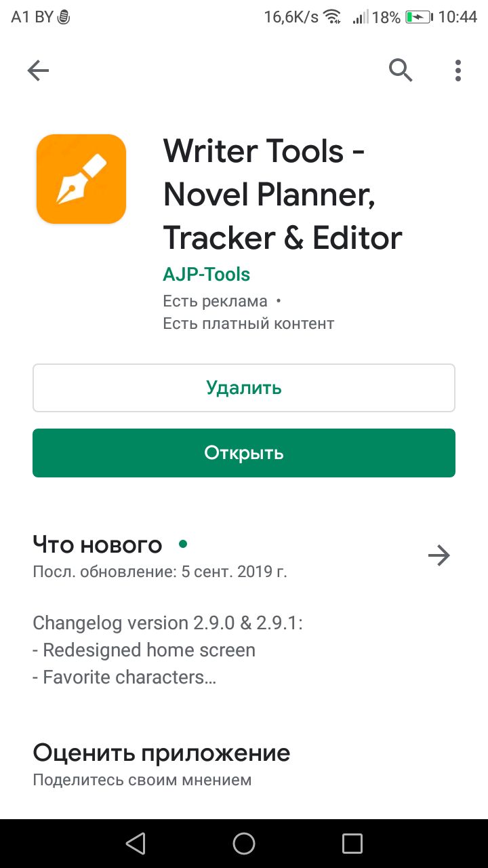Tap the Удалить uninstall button
This screenshot has width=488, height=868.
tap(244, 388)
